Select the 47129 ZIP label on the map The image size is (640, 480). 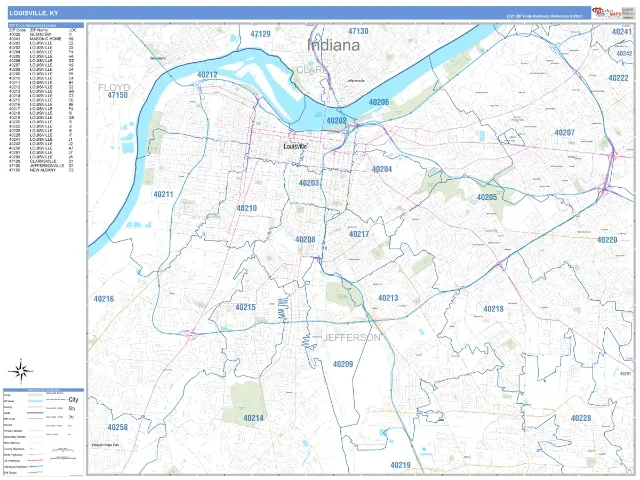pyautogui.click(x=260, y=34)
